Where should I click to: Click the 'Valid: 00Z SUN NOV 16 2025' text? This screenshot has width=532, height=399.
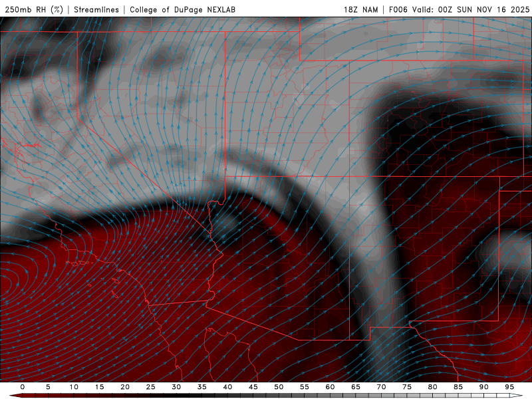pyautogui.click(x=471, y=9)
